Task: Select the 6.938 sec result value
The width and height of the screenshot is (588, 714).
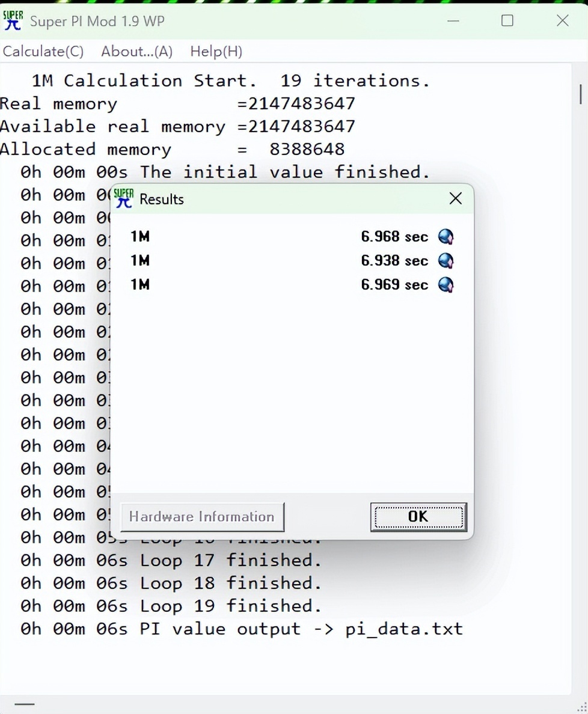Action: [x=394, y=261]
